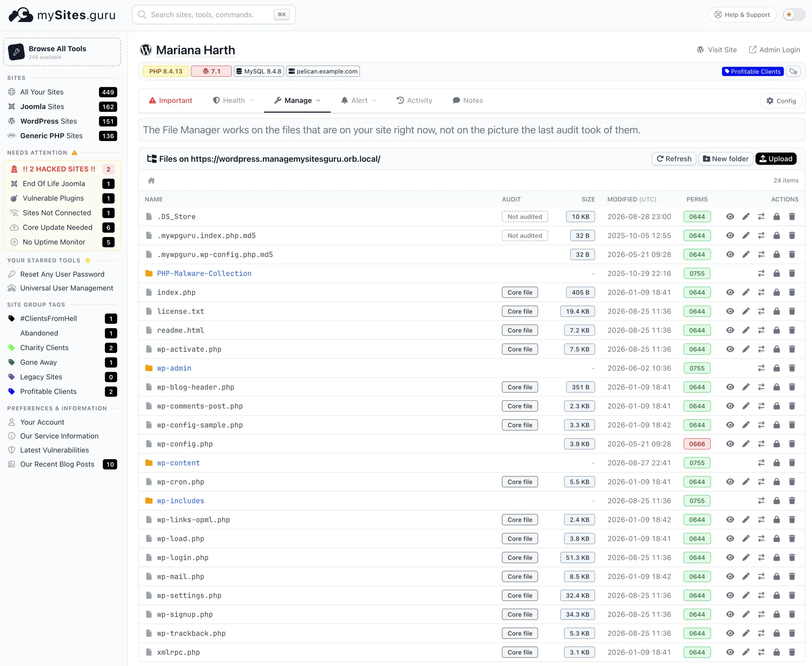812x666 pixels.
Task: Open the Activity tab
Action: 414,101
